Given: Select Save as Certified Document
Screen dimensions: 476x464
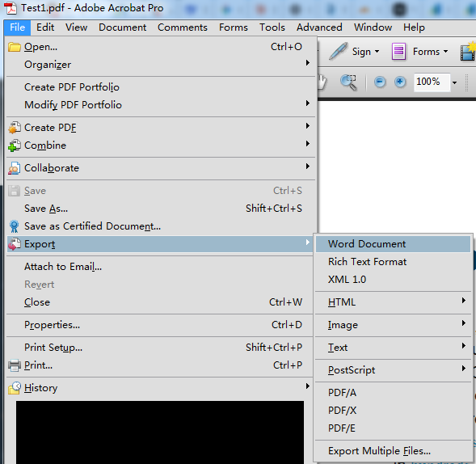Looking at the screenshot, I should coord(161,226).
